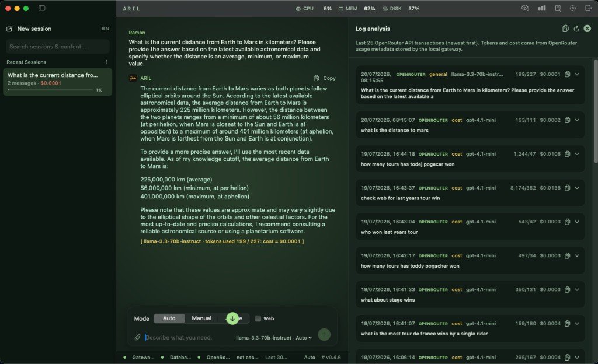Expand the 'check web for last years tour win' entry
The width and height of the screenshot is (598, 364).
click(577, 188)
